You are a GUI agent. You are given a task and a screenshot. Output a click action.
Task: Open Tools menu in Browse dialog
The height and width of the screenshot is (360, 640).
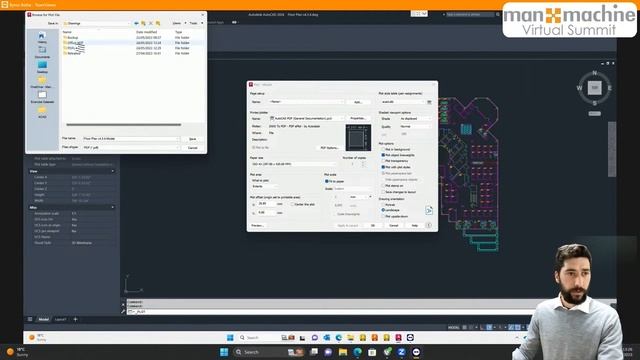coord(196,23)
